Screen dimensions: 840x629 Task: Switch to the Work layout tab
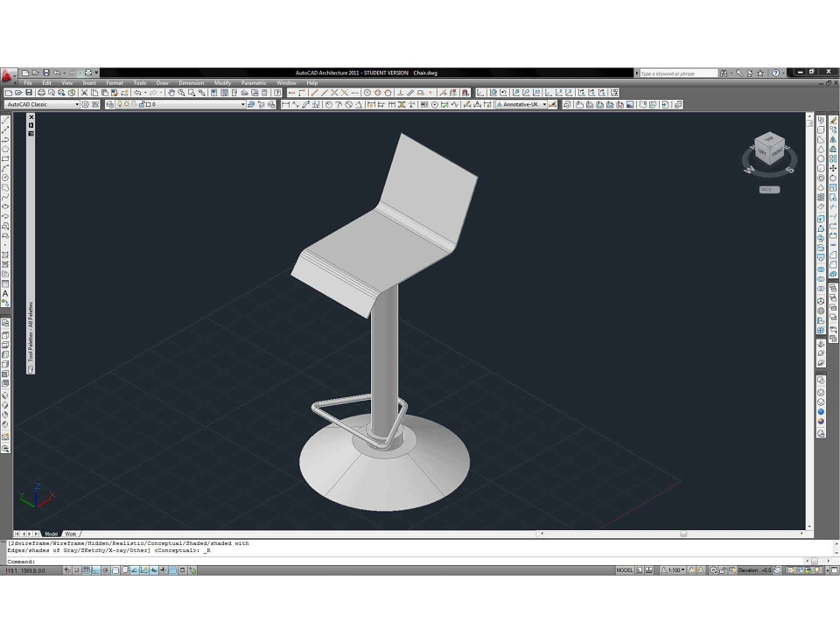tap(71, 535)
